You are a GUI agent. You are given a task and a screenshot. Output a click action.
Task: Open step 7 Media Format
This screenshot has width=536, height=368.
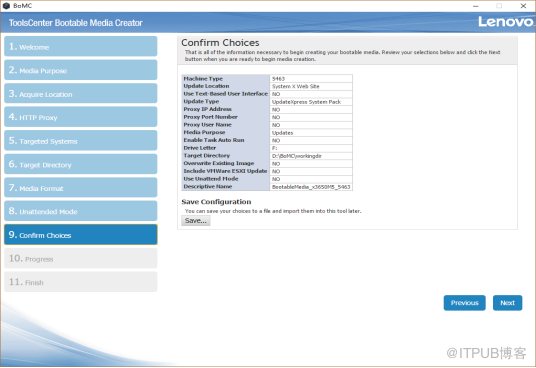click(81, 188)
